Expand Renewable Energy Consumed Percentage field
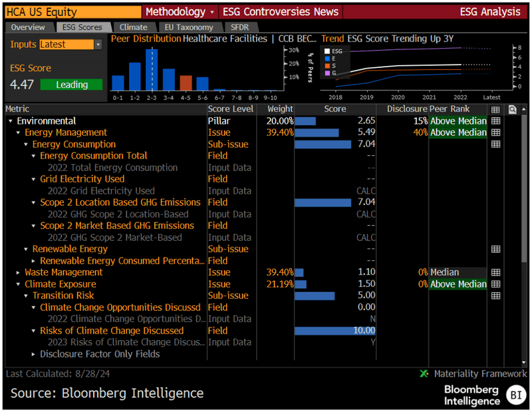This screenshot has height=412, width=532. 34,261
